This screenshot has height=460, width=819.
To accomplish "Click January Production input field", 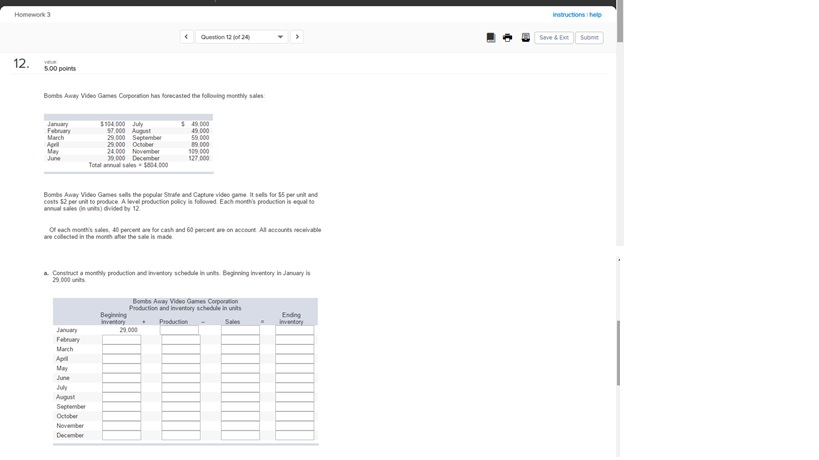I will [179, 330].
